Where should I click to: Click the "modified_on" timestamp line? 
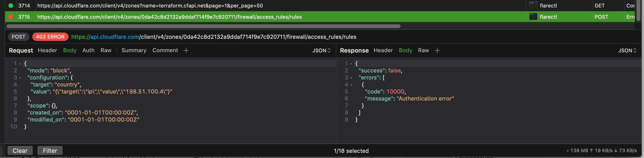83,119
